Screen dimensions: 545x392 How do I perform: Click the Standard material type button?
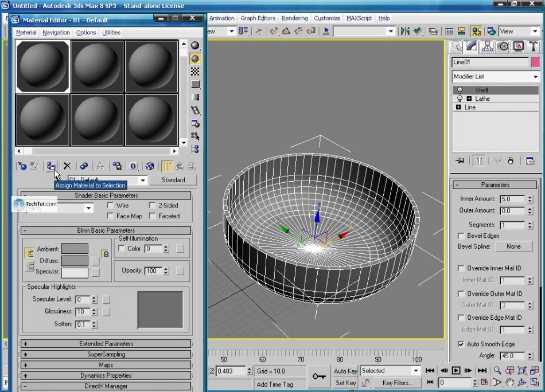coord(173,180)
